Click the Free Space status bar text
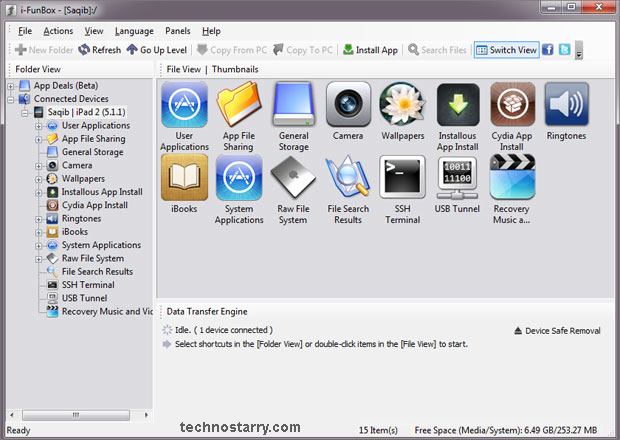The image size is (620, 440). pos(506,430)
